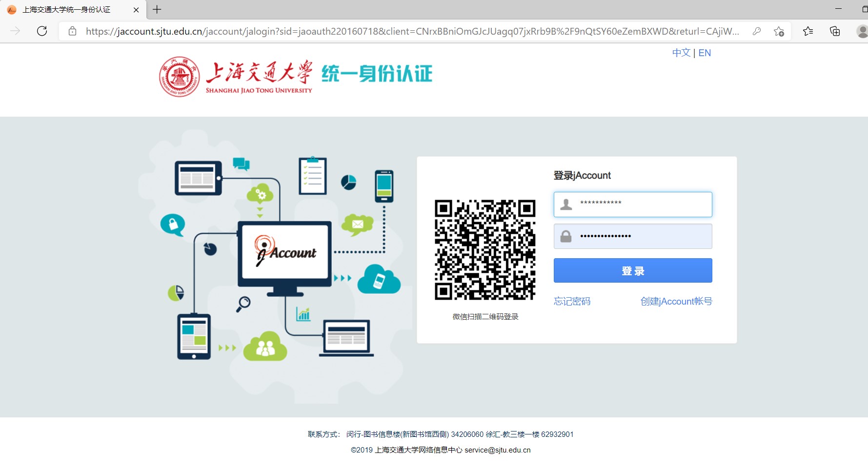
Task: Open the Favorites list icon
Action: coord(808,31)
